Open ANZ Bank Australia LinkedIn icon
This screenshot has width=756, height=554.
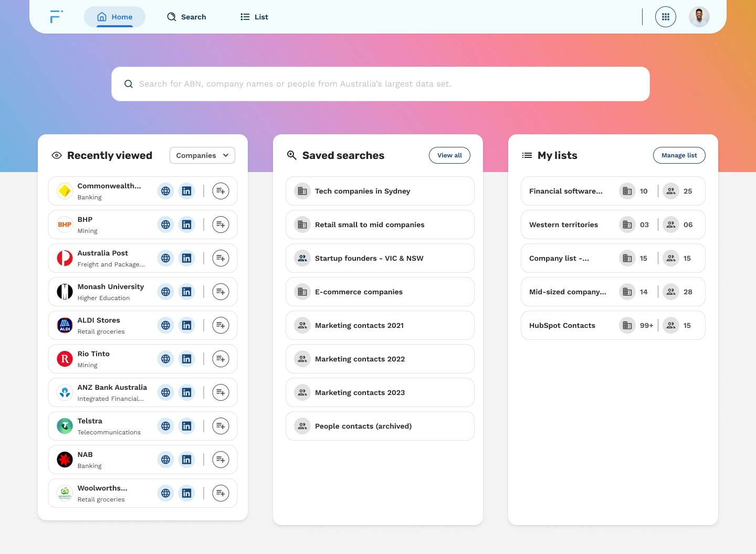[x=186, y=392]
